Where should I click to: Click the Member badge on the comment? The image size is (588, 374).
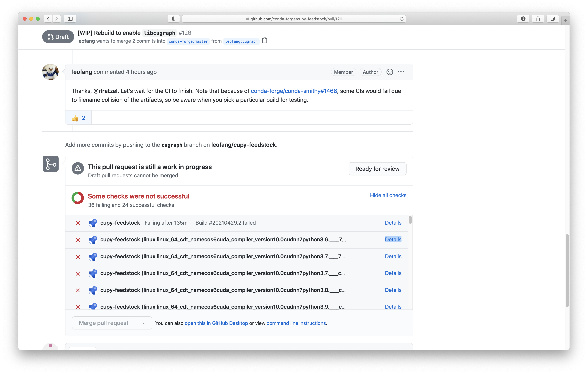click(343, 72)
